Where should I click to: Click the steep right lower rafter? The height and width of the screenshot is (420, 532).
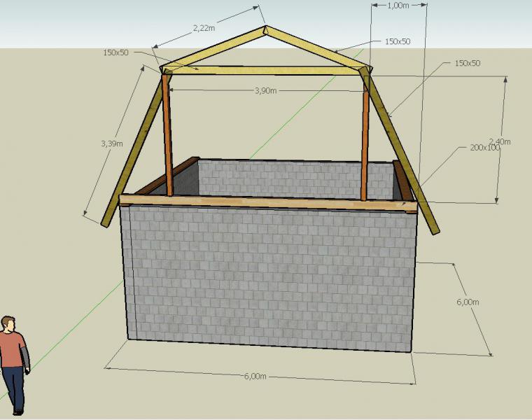(401, 150)
